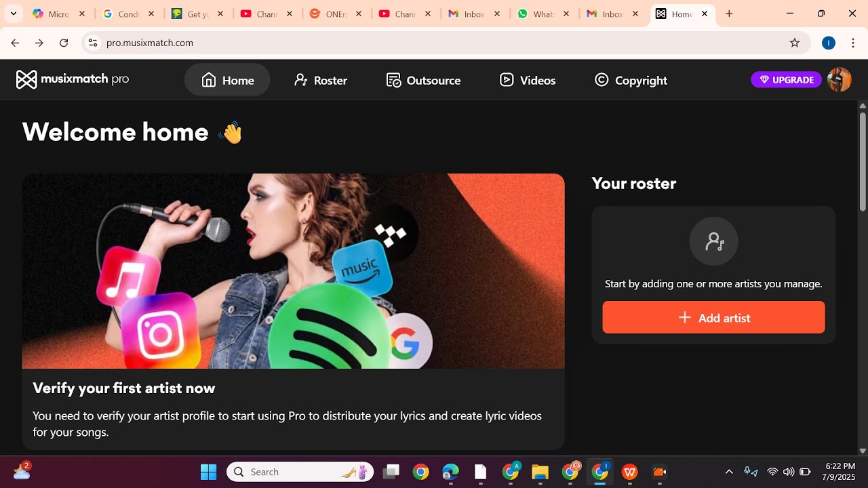Close the Home Musixmatch tab

pyautogui.click(x=705, y=14)
